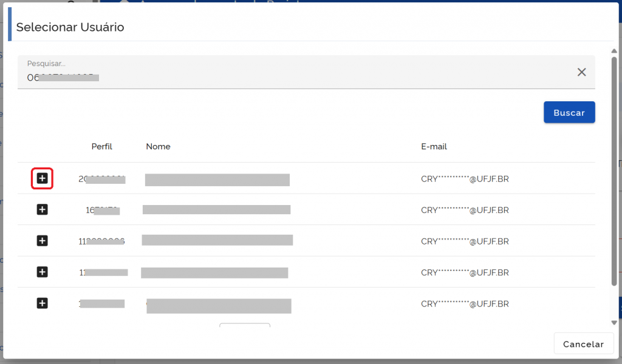Click the Selecionar Usuário dialog title

[70, 27]
